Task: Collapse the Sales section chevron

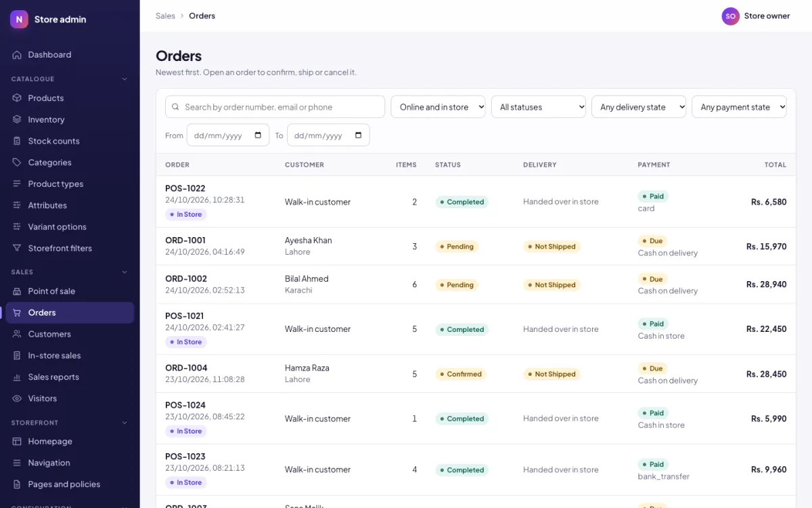Action: [125, 272]
